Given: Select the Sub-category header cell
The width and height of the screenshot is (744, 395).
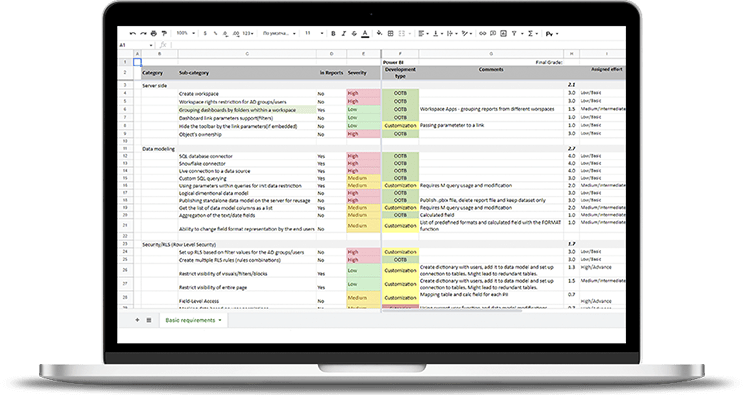Looking at the screenshot, I should (x=247, y=73).
